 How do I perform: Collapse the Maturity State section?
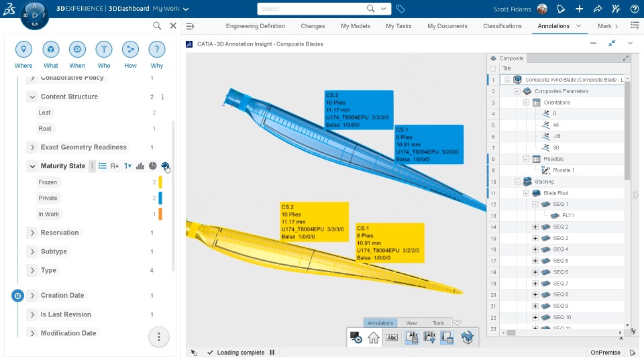click(x=32, y=166)
